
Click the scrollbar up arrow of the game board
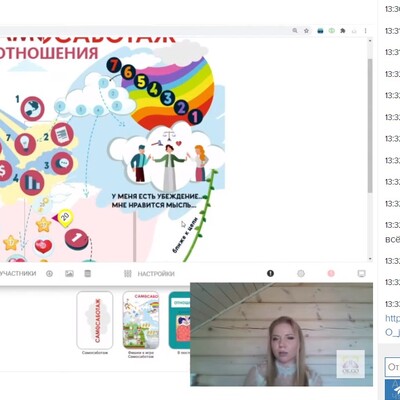point(370,41)
